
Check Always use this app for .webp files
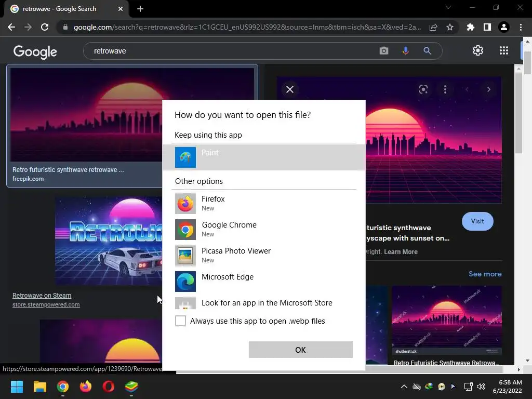(x=180, y=321)
